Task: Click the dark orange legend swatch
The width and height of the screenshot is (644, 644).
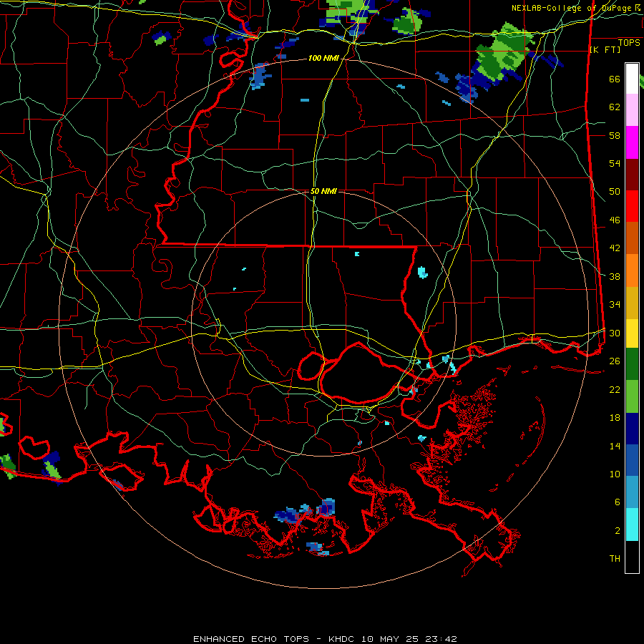Action: coord(632,238)
